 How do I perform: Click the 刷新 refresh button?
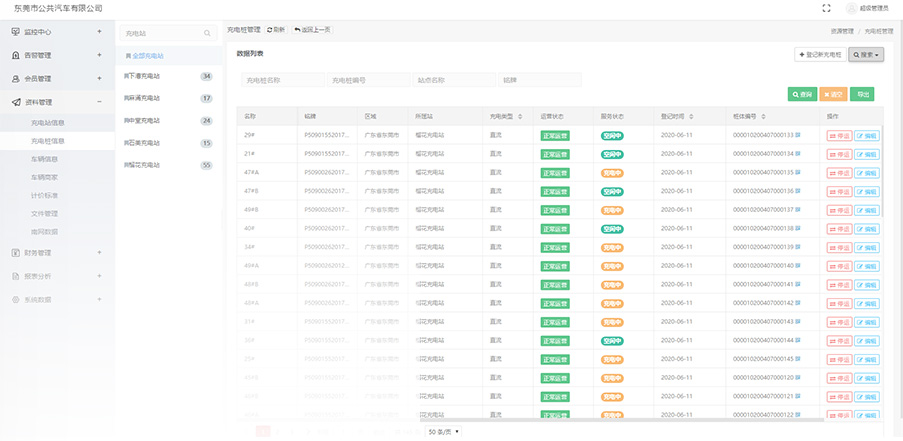coord(275,30)
